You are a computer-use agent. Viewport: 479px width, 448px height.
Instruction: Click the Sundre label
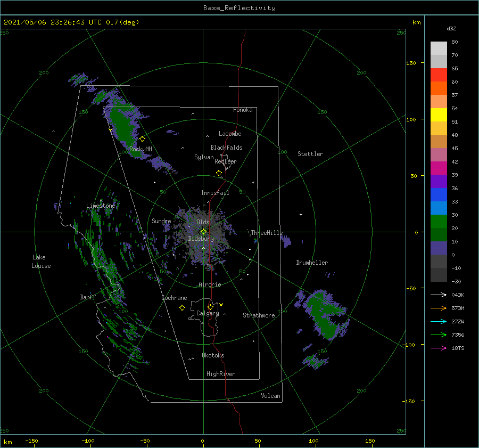(162, 221)
